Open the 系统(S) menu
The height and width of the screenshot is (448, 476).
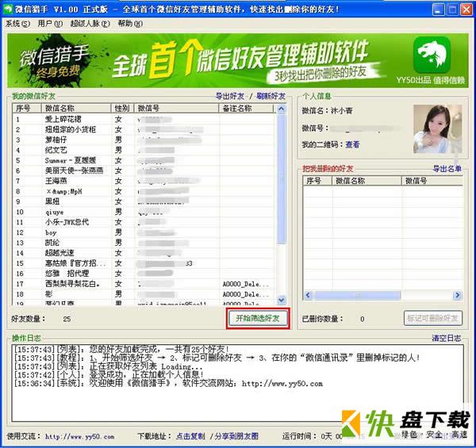pyautogui.click(x=18, y=24)
